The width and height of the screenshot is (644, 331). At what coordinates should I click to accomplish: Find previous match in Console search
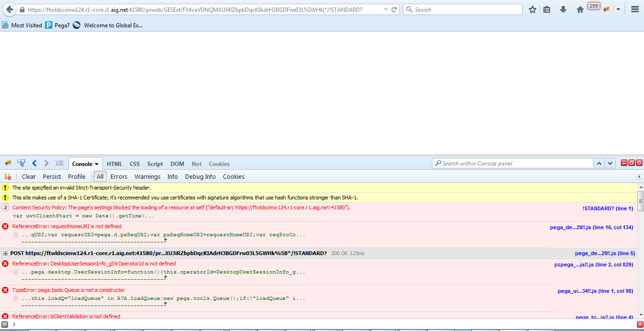(599, 163)
